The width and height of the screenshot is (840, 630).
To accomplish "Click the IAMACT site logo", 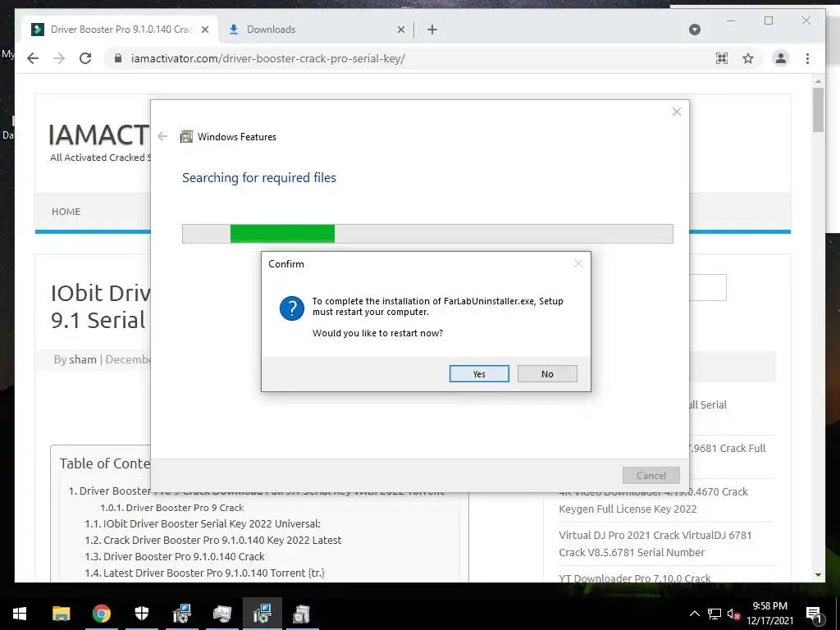I will coord(98,135).
